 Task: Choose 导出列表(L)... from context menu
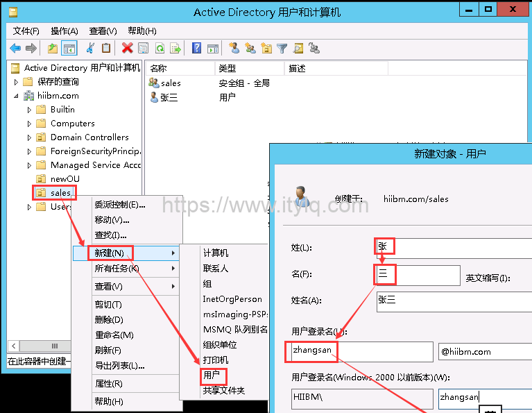(x=127, y=365)
